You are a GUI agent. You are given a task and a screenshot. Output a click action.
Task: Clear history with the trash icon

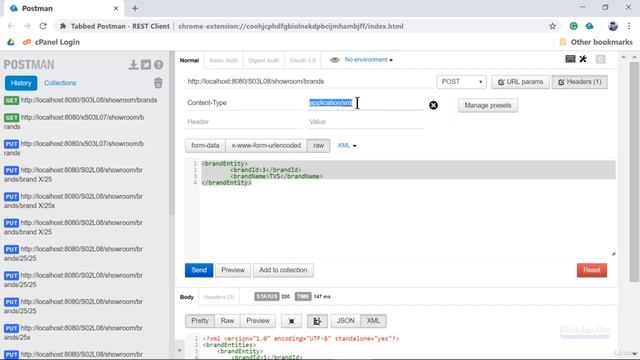158,83
